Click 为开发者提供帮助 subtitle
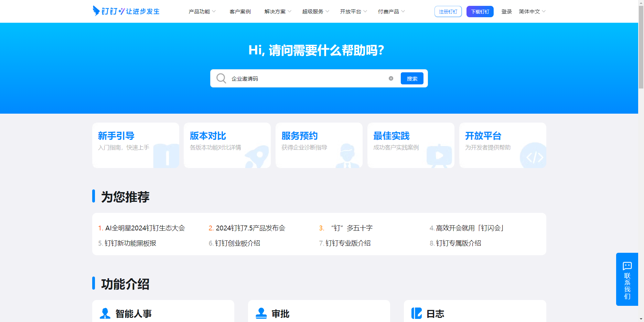The height and width of the screenshot is (322, 644). point(488,147)
